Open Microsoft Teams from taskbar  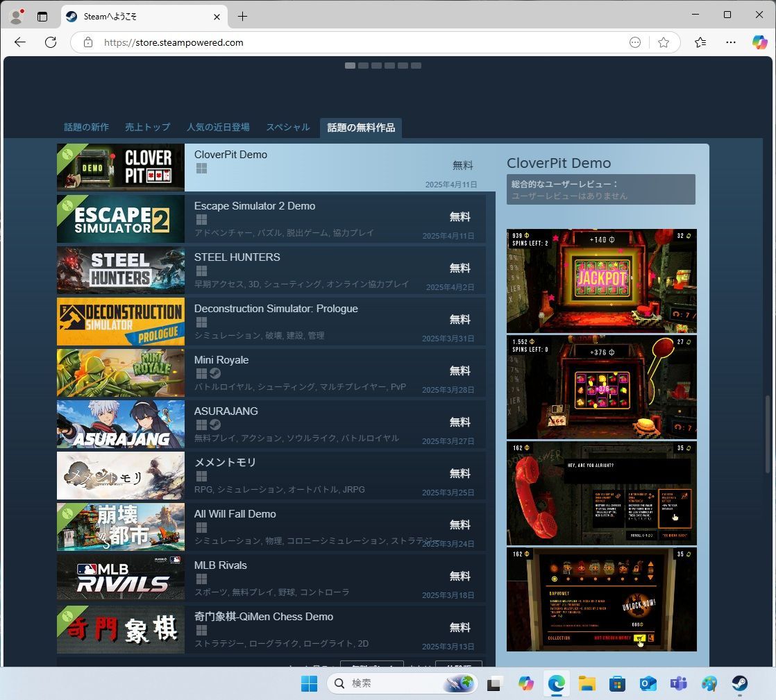(679, 683)
